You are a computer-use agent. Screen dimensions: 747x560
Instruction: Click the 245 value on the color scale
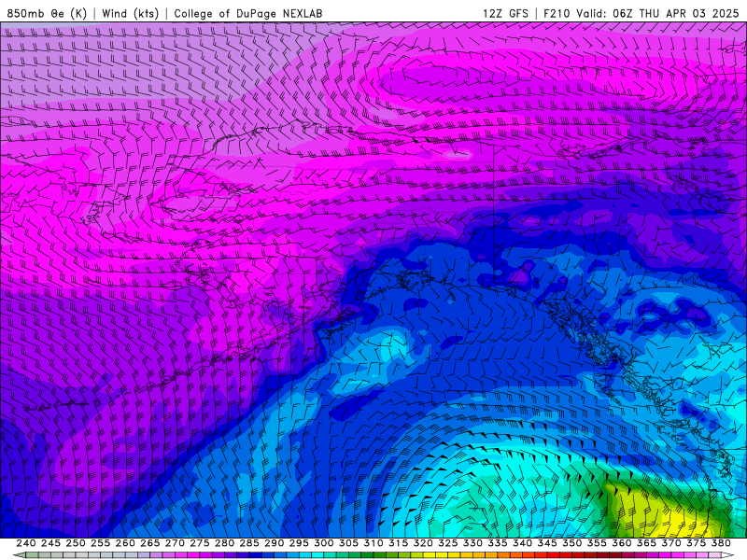(x=50, y=543)
